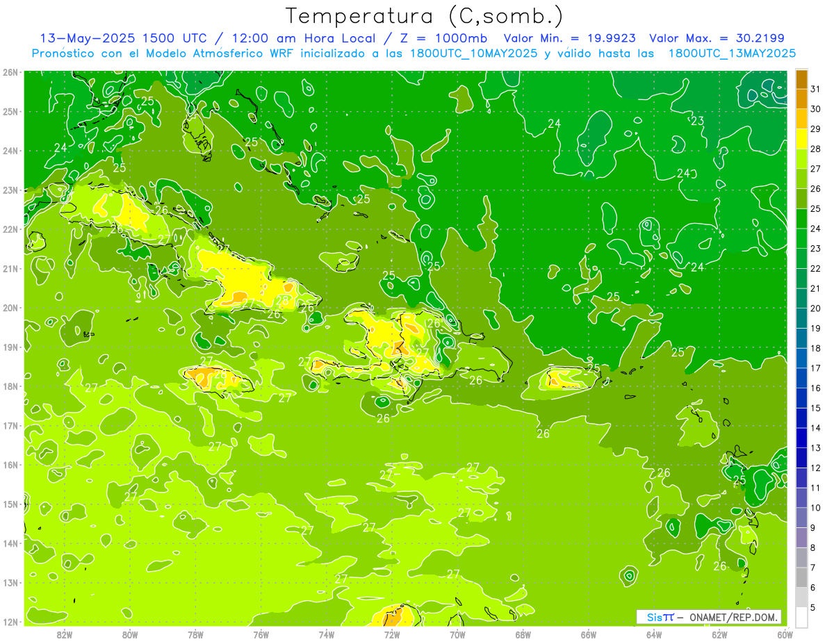The width and height of the screenshot is (834, 644).
Task: Click the legend value 18
Action: [x=816, y=348]
